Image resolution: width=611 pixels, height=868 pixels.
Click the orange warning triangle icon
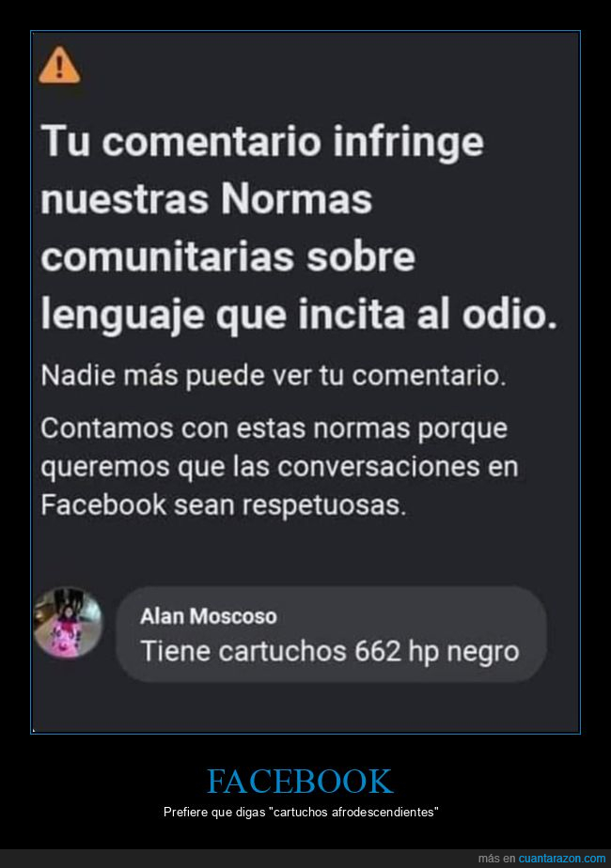pos(59,66)
